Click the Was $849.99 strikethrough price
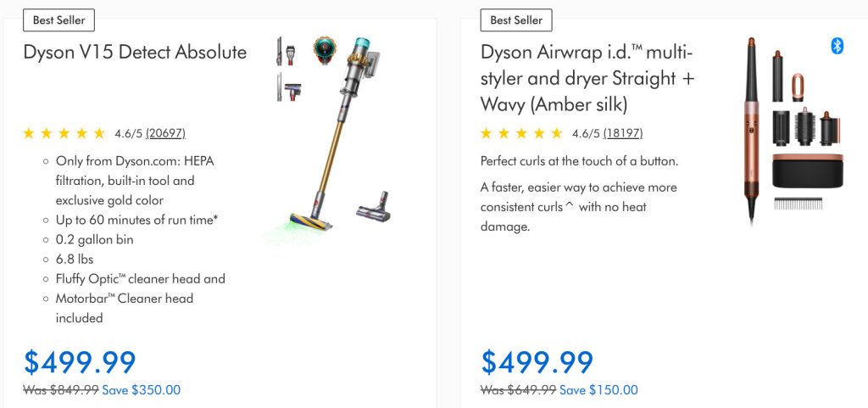This screenshot has width=868, height=408. [61, 390]
